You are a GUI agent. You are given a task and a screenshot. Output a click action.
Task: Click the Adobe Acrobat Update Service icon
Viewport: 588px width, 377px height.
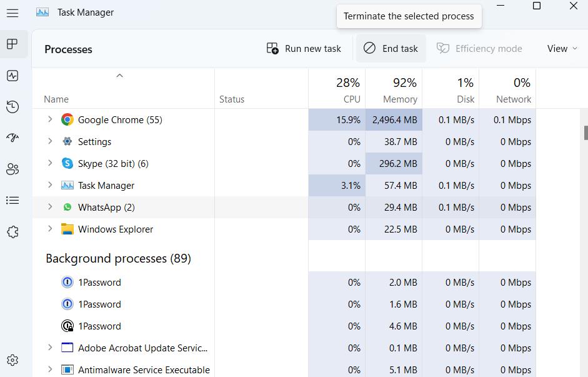[67, 348]
